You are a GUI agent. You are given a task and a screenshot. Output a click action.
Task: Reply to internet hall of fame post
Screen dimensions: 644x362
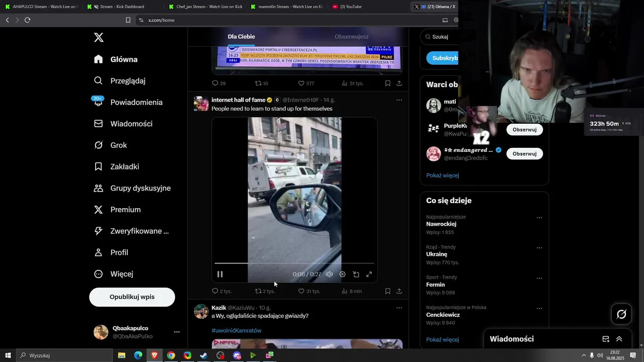(221, 291)
